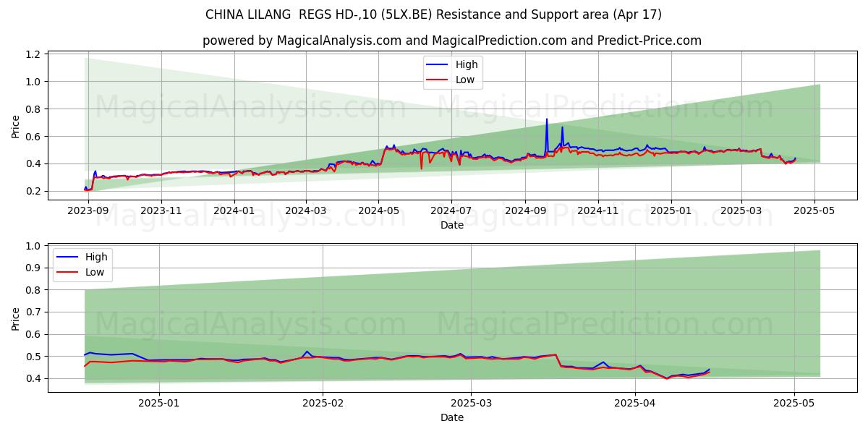Screen dimensions: 868x434
Task: Click 'Low' in the bottom chart legend
Action: point(95,273)
